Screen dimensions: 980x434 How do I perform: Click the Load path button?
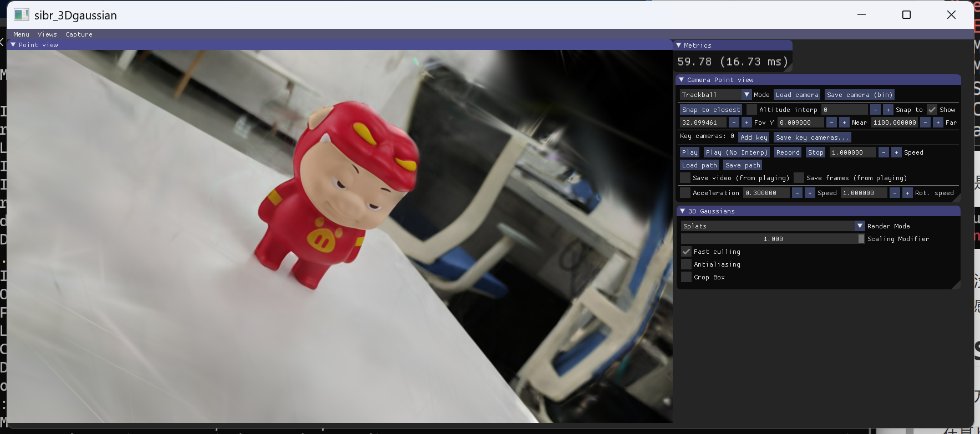[699, 165]
